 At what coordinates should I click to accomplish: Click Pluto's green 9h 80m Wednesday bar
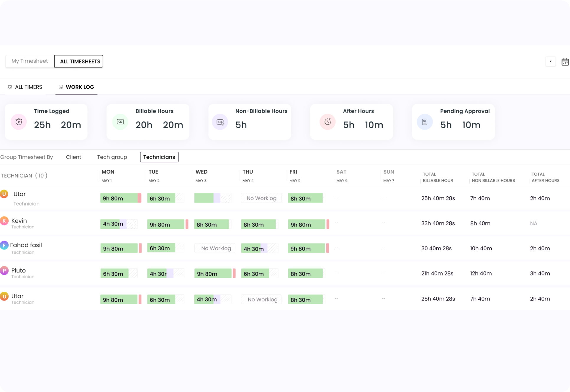pyautogui.click(x=212, y=273)
